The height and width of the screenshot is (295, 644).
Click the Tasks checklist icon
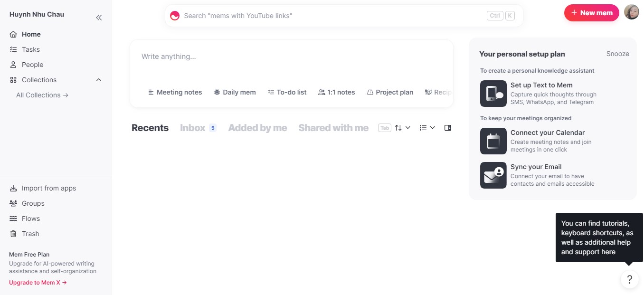point(13,49)
